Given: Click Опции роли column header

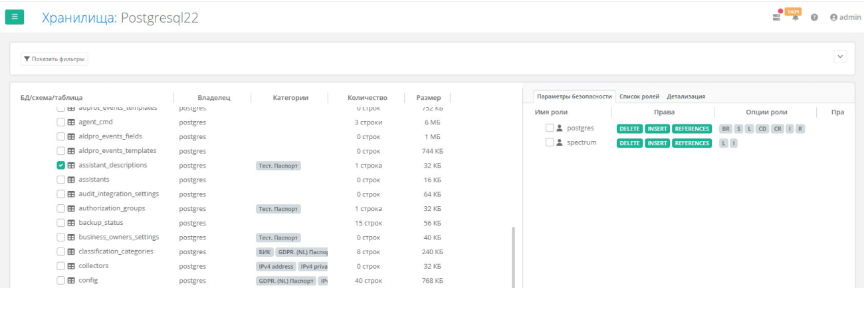Looking at the screenshot, I should tap(766, 112).
